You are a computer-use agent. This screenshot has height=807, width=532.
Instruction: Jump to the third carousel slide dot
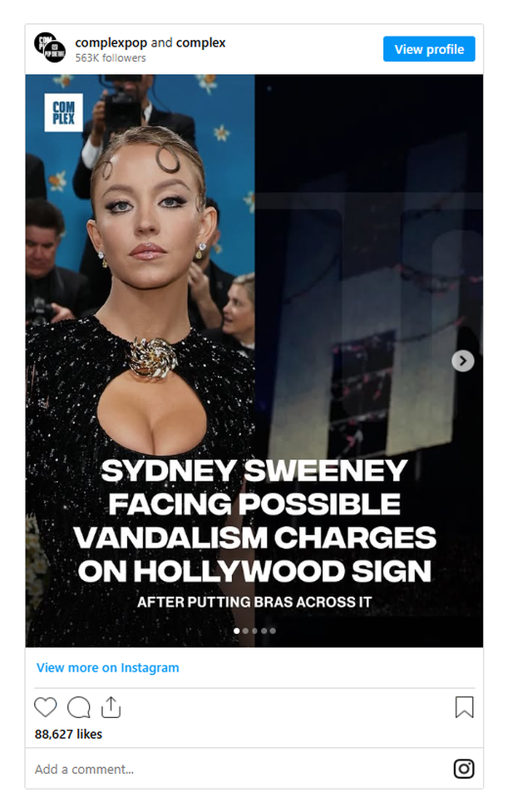(x=254, y=631)
